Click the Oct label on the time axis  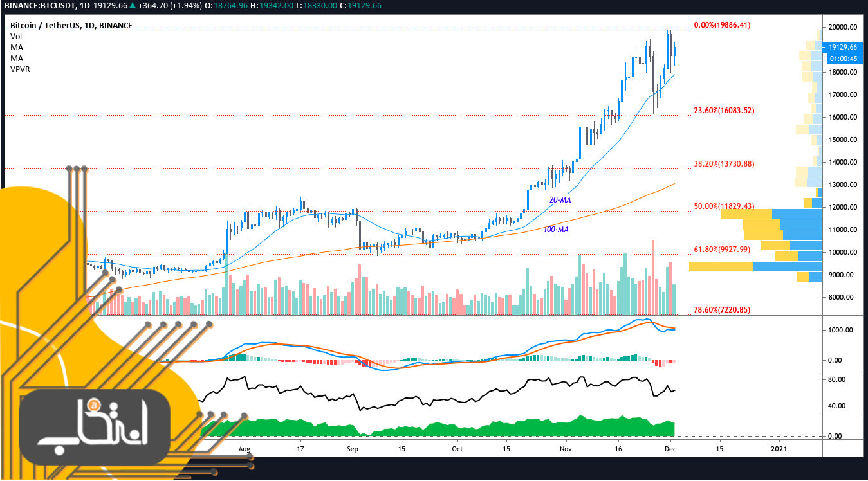click(x=457, y=448)
